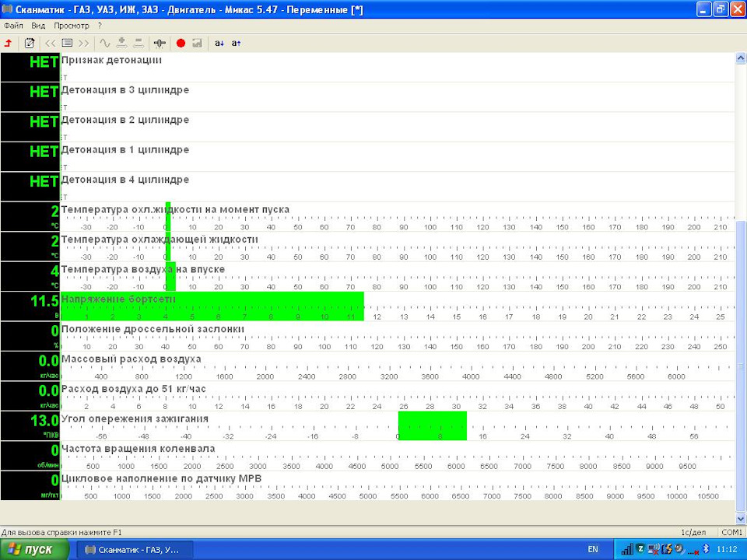Click the next page '>>' toolbar icon
747x560 pixels.
pyautogui.click(x=84, y=44)
